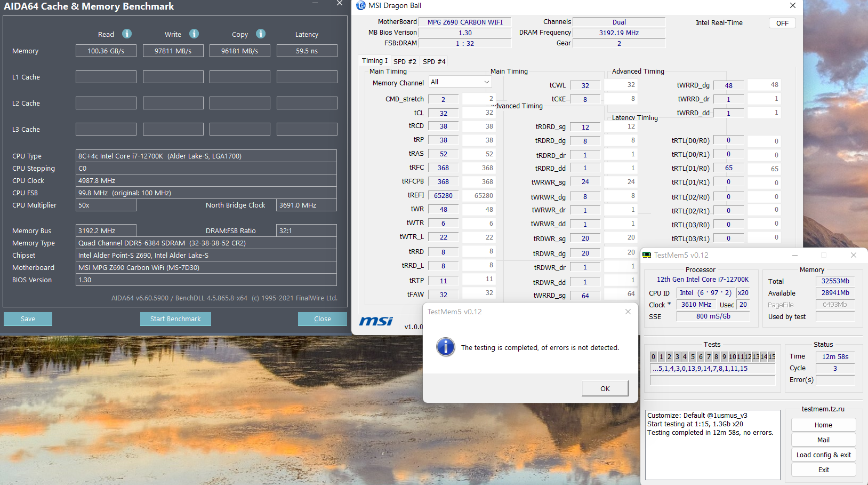Click Memory Write value 97811 MB/s
Image resolution: width=868 pixels, height=485 pixels.
[x=173, y=51]
